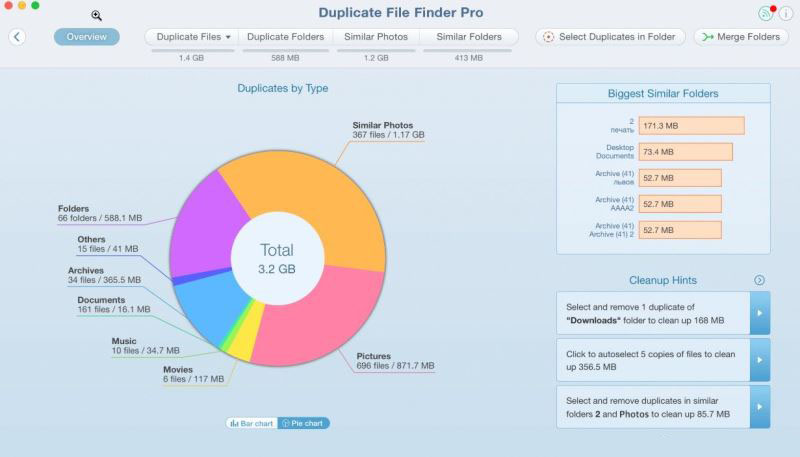
Task: Open the RSS news feed icon
Action: pyautogui.click(x=766, y=14)
